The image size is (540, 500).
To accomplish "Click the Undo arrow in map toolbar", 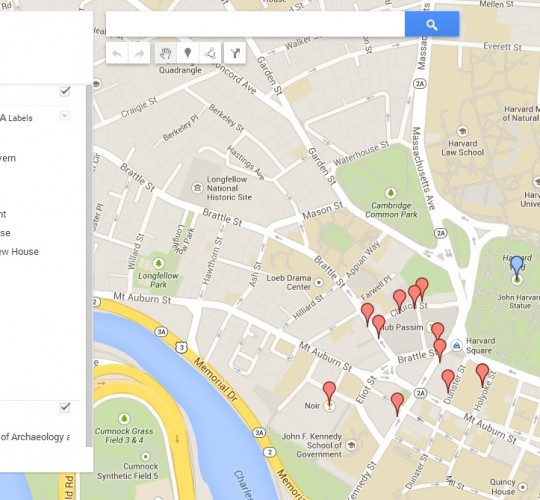I will point(117,53).
